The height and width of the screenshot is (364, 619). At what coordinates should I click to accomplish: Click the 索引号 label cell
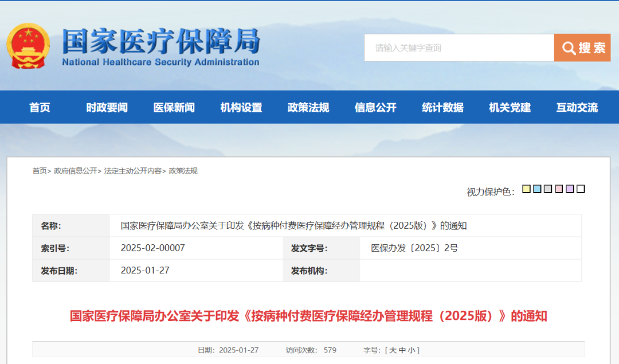71,248
